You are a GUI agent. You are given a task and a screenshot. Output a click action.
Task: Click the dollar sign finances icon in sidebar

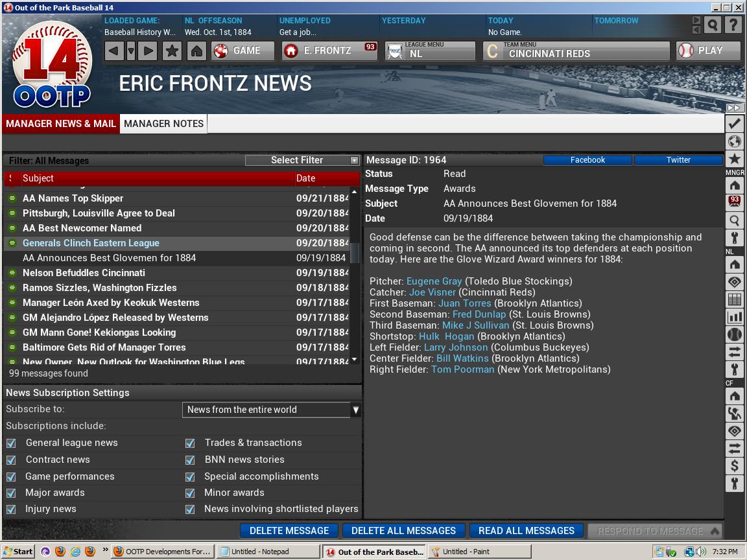[x=734, y=465]
